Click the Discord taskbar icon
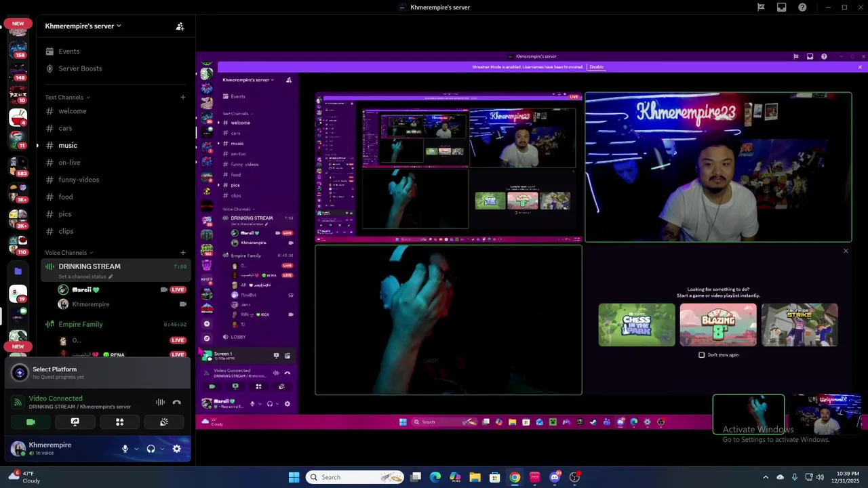 pyautogui.click(x=555, y=477)
